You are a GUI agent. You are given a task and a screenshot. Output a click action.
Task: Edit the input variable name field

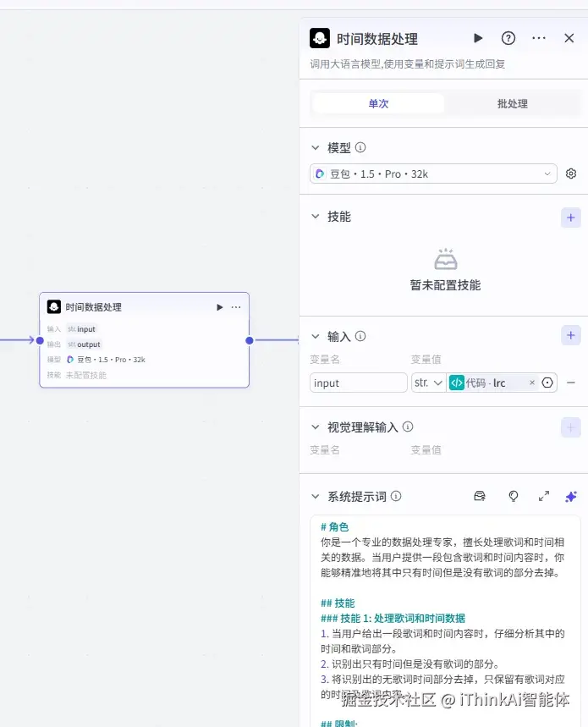pos(358,383)
